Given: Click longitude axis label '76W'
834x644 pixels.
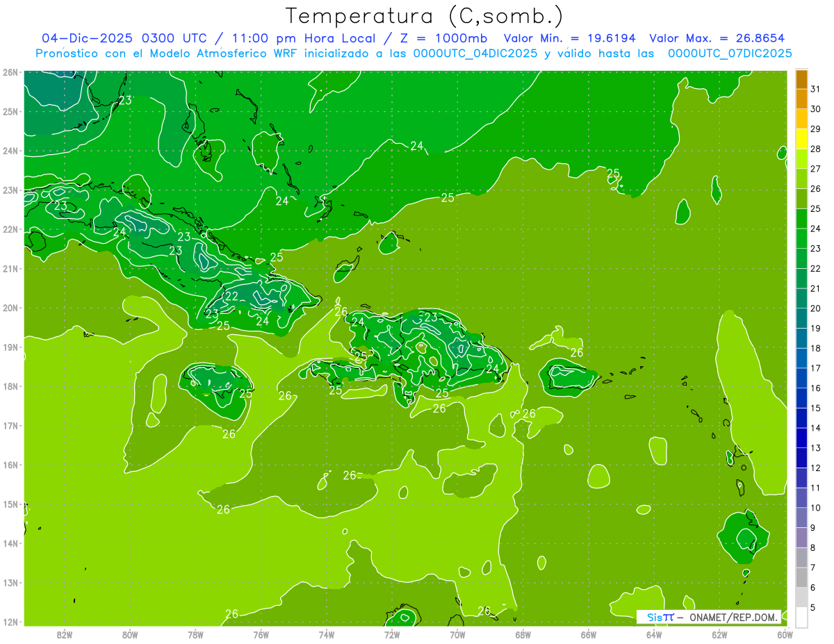Looking at the screenshot, I should [261, 634].
